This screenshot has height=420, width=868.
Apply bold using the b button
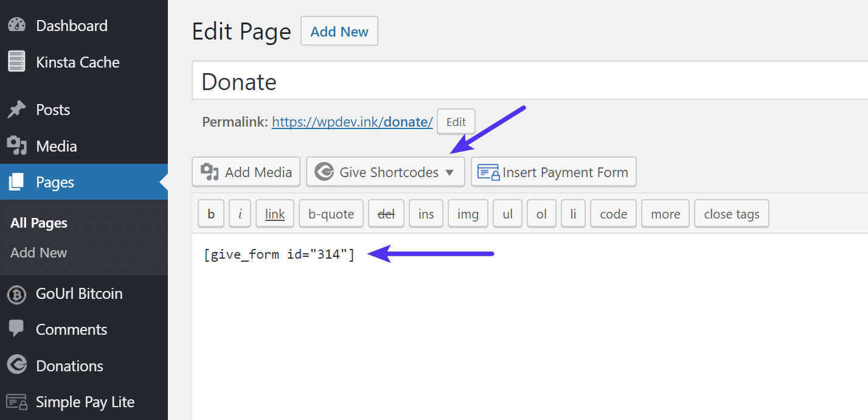point(210,213)
